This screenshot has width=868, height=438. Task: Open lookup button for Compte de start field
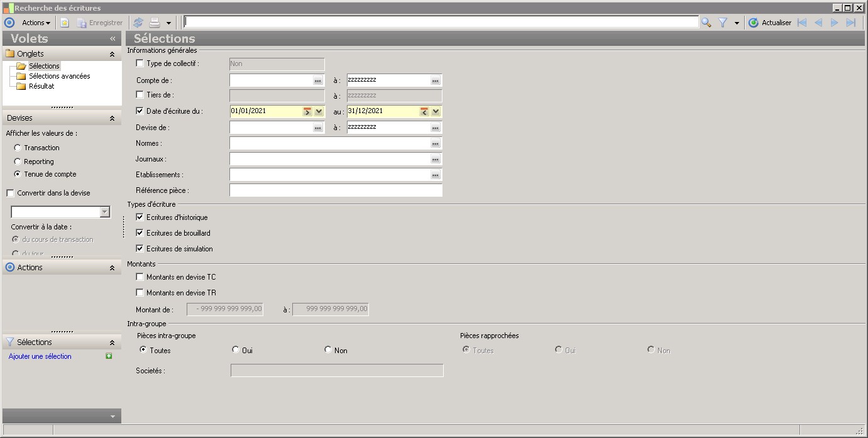pos(318,80)
